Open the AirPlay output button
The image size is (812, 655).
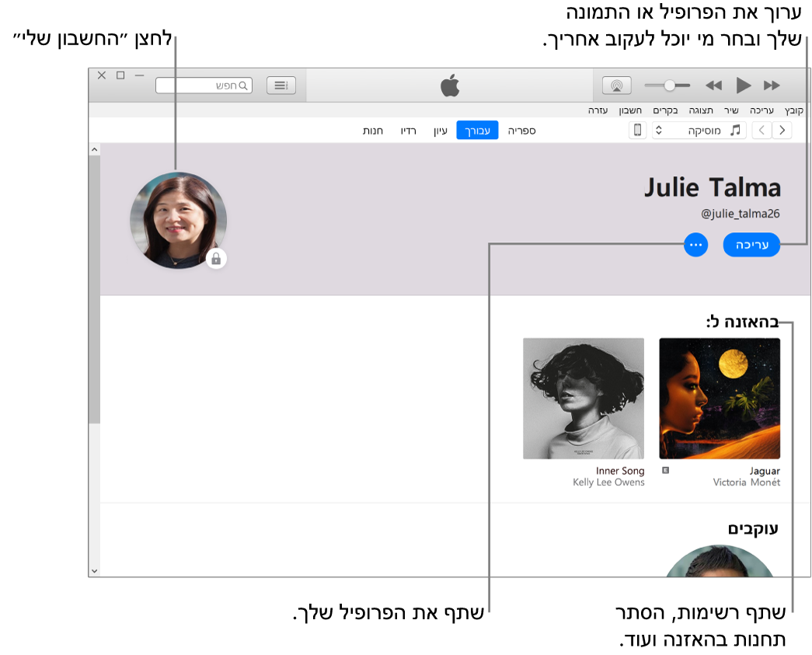617,85
